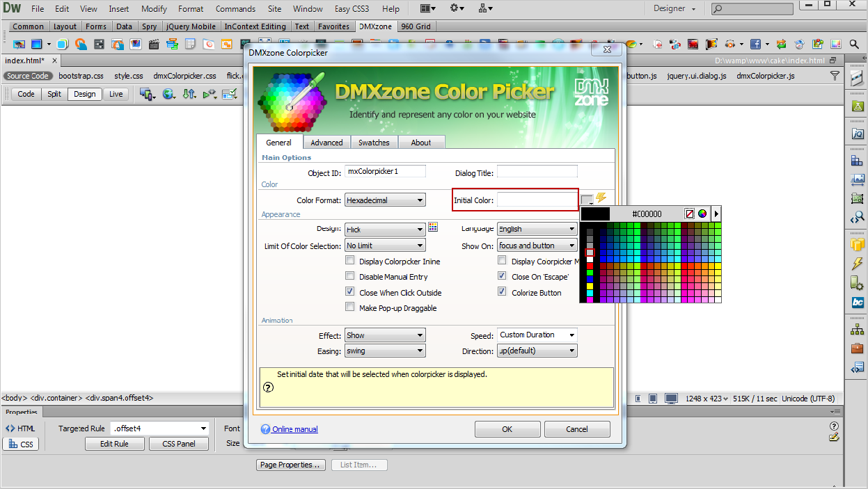Click the Bindings lightning icon in right dock
This screenshot has height=489, width=868.
(858, 264)
